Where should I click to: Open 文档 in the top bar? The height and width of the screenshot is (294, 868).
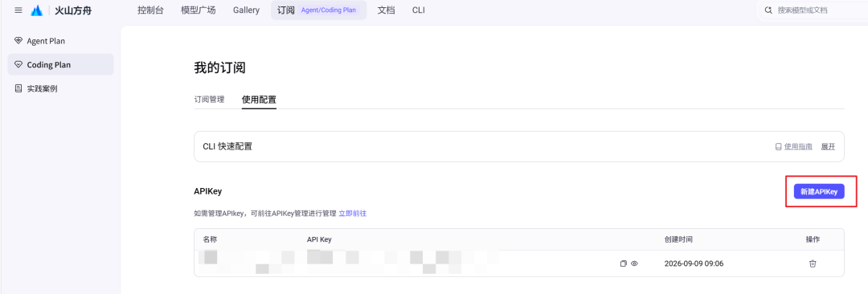click(x=387, y=10)
